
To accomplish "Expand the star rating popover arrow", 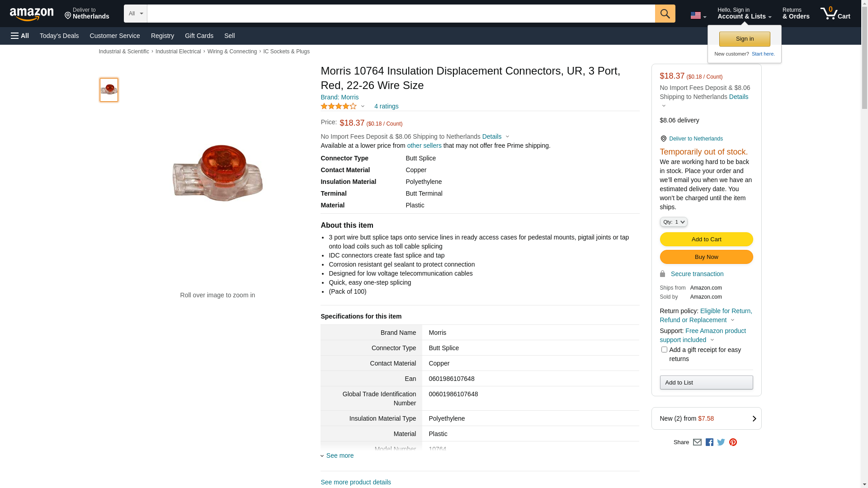I will coord(363,107).
